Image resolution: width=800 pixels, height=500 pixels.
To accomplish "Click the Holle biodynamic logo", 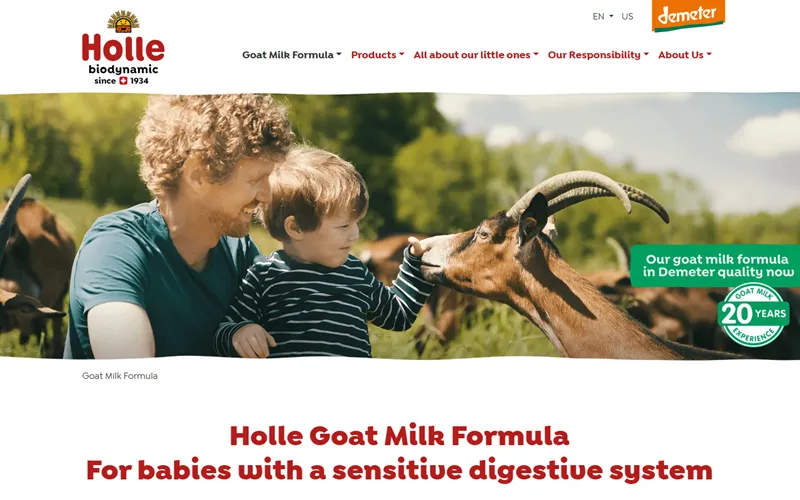I will pyautogui.click(x=123, y=47).
